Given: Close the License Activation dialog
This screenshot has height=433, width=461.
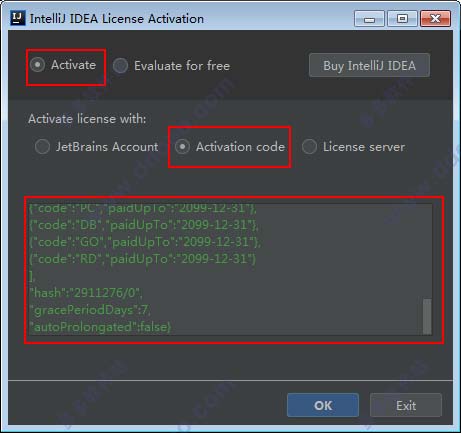Looking at the screenshot, I should coord(436,19).
